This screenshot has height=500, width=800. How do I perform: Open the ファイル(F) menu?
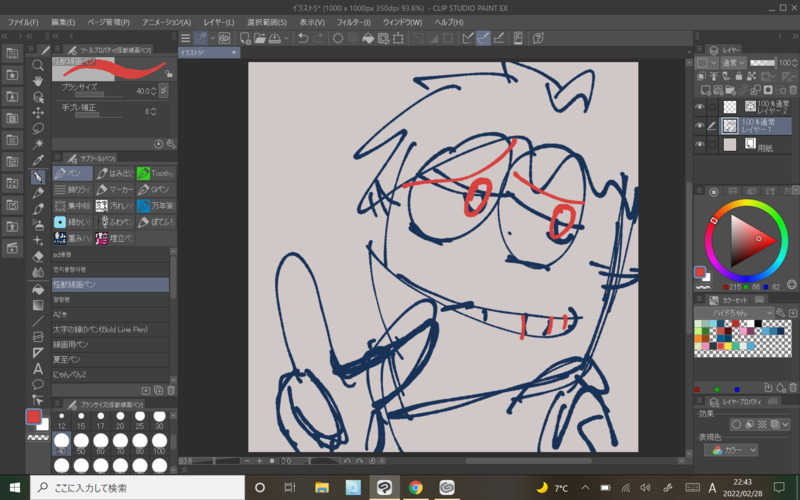[23, 22]
